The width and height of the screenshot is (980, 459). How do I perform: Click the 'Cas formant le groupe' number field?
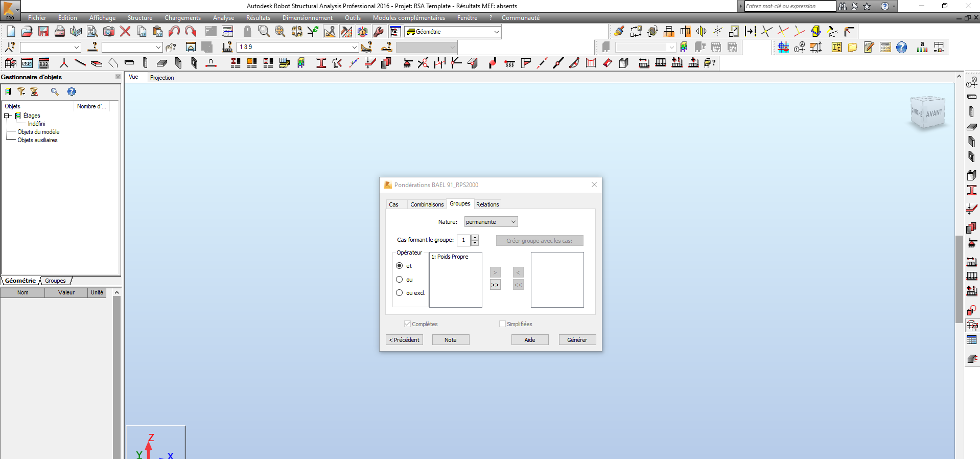[463, 240]
